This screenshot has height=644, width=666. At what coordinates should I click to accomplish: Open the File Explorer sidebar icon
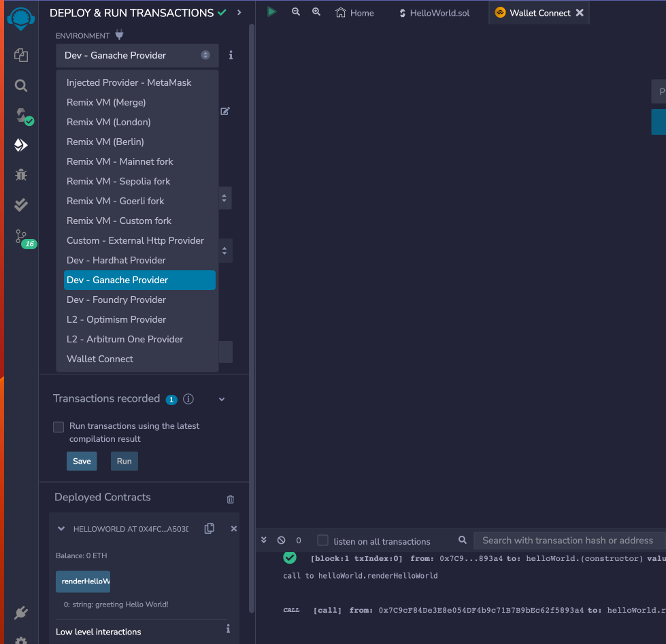pyautogui.click(x=21, y=55)
